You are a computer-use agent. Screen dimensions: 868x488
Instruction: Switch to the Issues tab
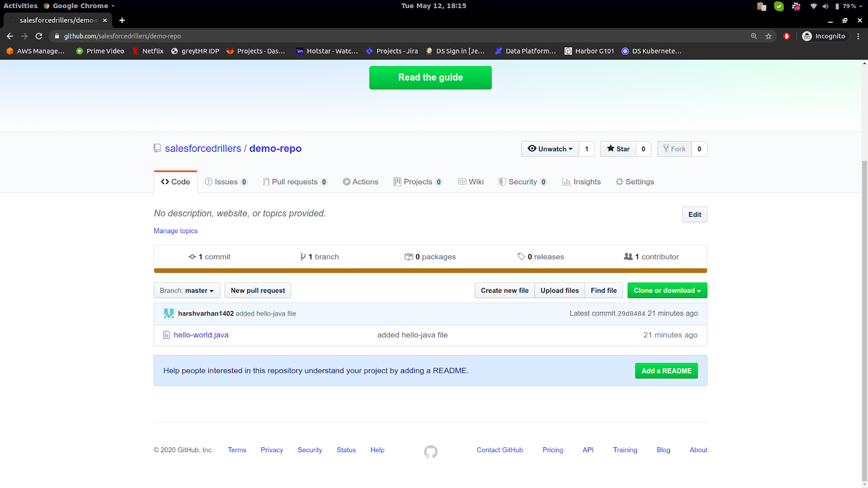click(226, 182)
